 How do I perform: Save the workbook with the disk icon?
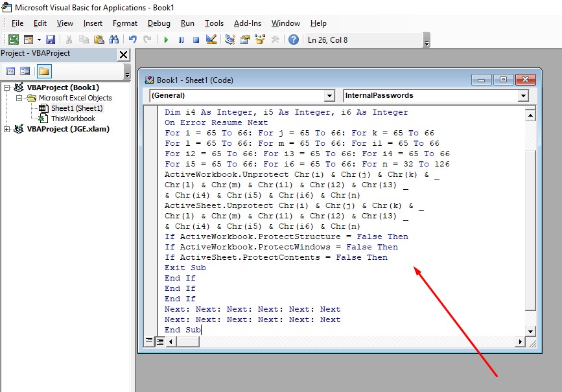coord(51,40)
